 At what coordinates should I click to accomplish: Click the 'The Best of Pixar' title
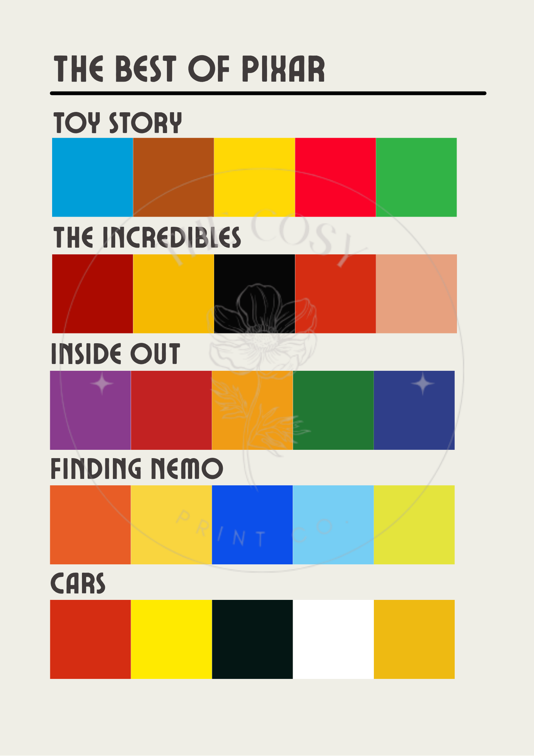pos(189,69)
